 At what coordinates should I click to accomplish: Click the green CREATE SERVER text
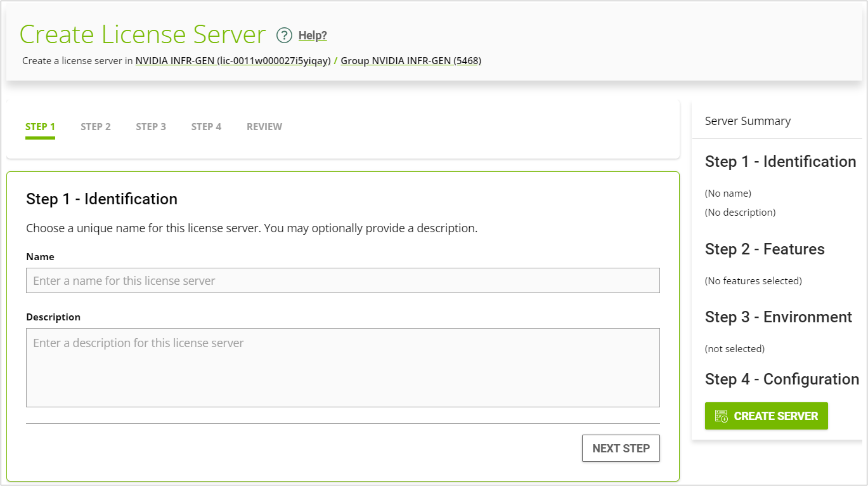click(x=775, y=416)
